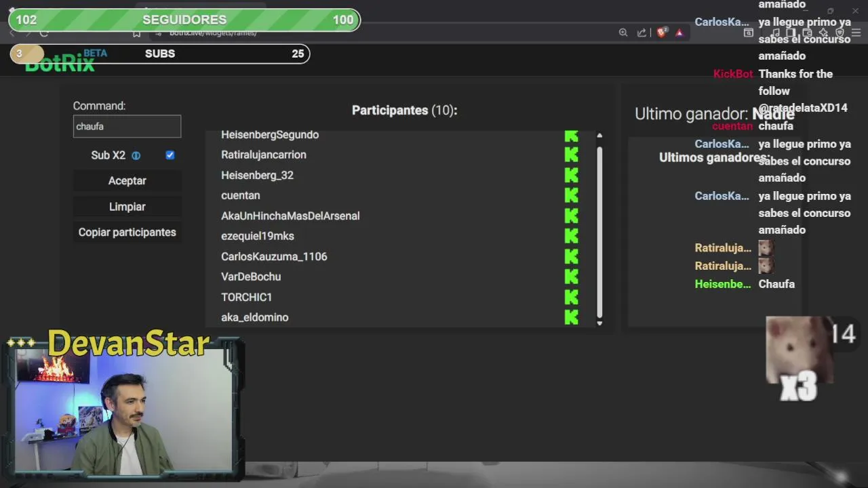Click the BotRix logo link
This screenshot has height=488, width=868.
(x=60, y=64)
